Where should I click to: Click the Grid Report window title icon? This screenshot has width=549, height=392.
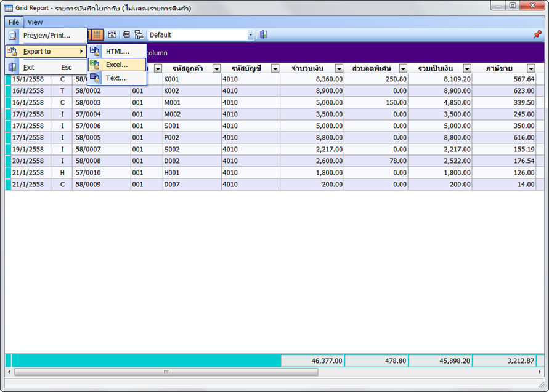click(x=9, y=8)
